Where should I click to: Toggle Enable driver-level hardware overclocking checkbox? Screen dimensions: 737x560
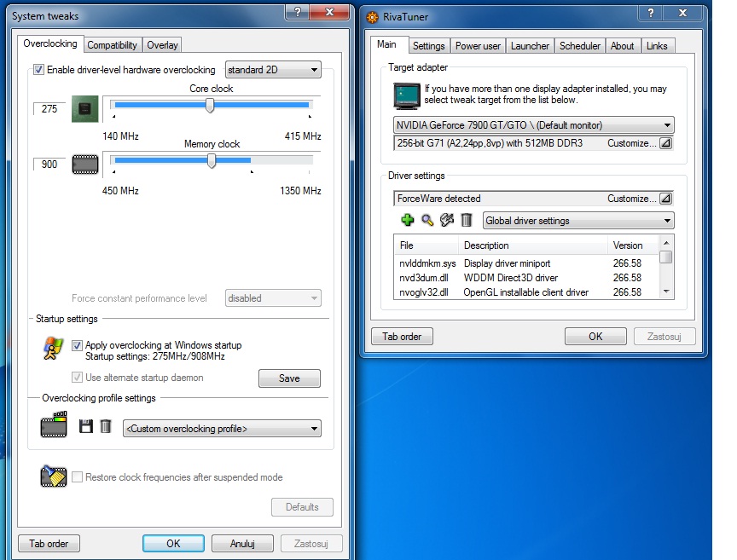point(39,70)
